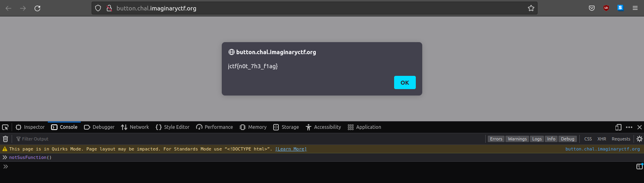The height and width of the screenshot is (183, 644).
Task: Activate the element picker tool
Action: tap(5, 127)
